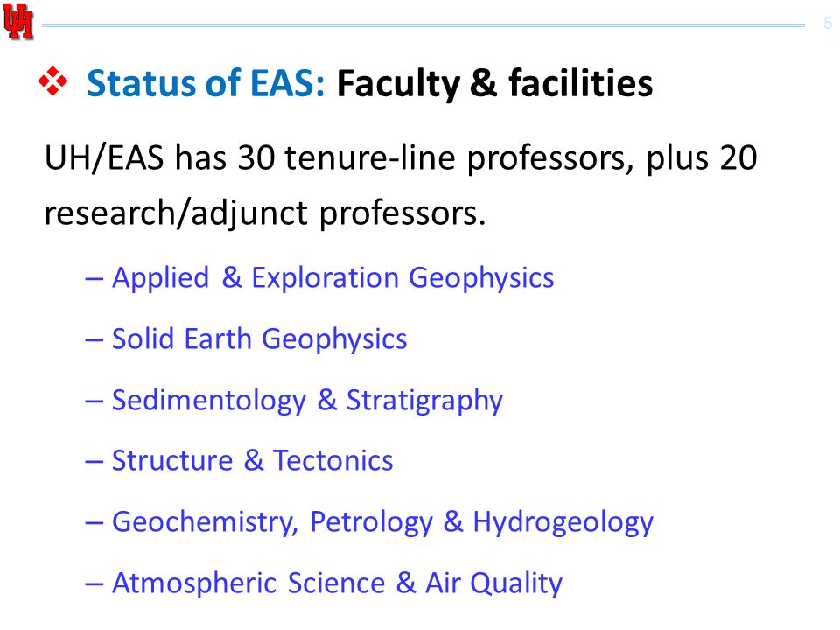Click 'Geochemistry, Petrology & Hydrogeology' item
Image resolution: width=840 pixels, height=630 pixels.
click(x=382, y=522)
